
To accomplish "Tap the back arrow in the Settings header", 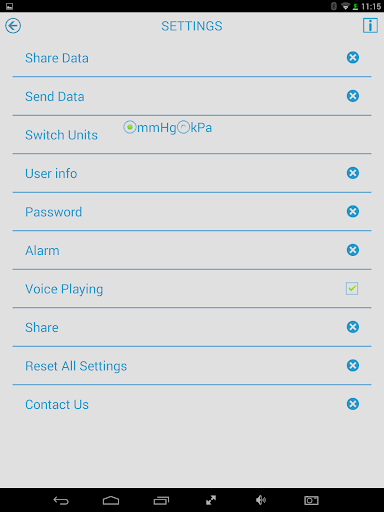I will [13, 26].
